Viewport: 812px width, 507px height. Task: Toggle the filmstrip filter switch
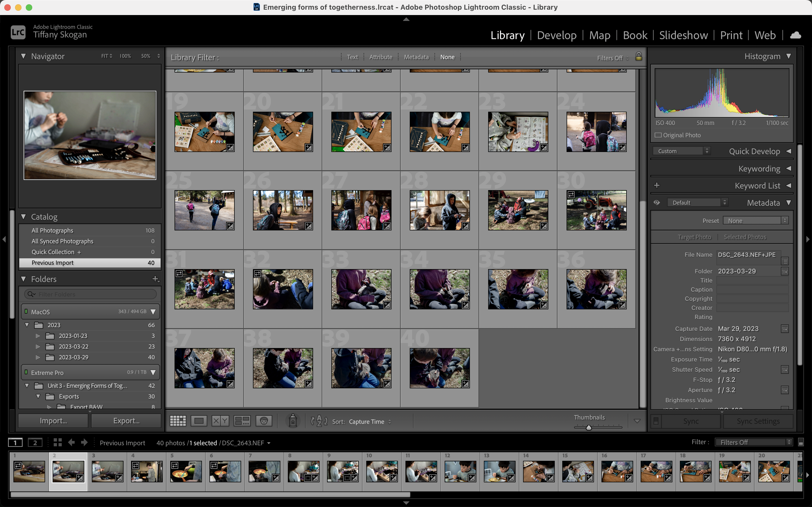[801, 443]
